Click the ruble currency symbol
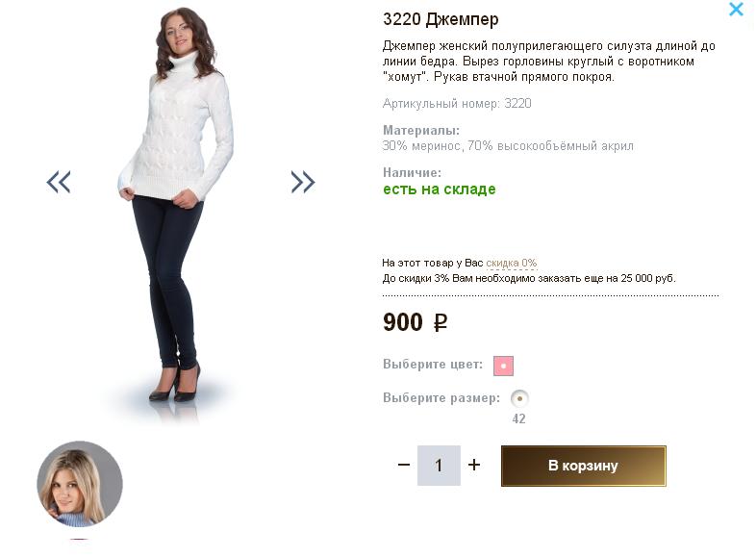756x557 pixels. [441, 323]
